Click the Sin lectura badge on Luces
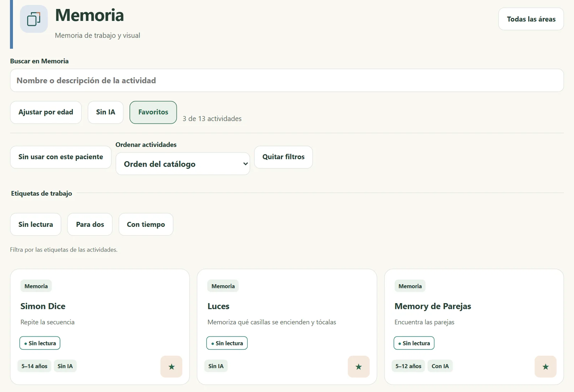The image size is (574, 392). 227,343
